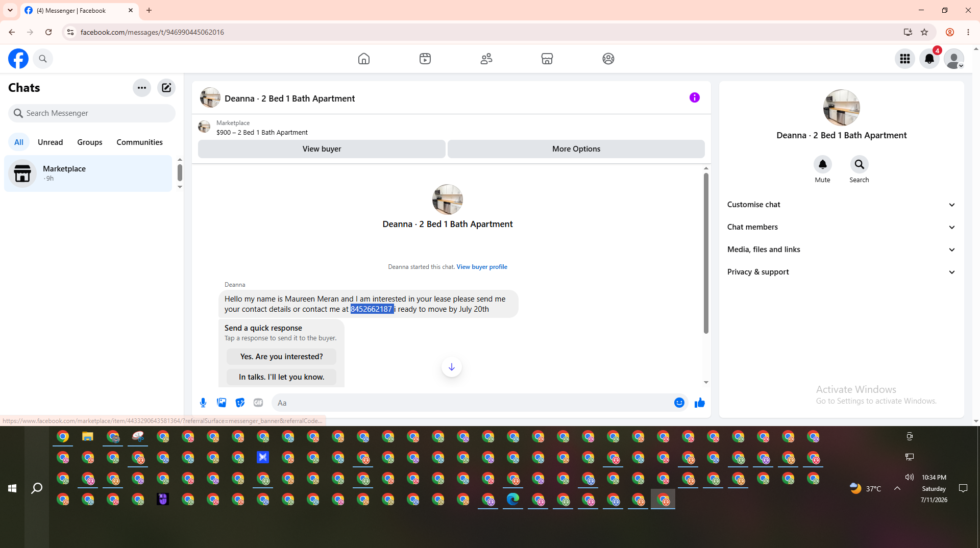Show hidden system tray icons
The image size is (980, 548).
click(897, 488)
